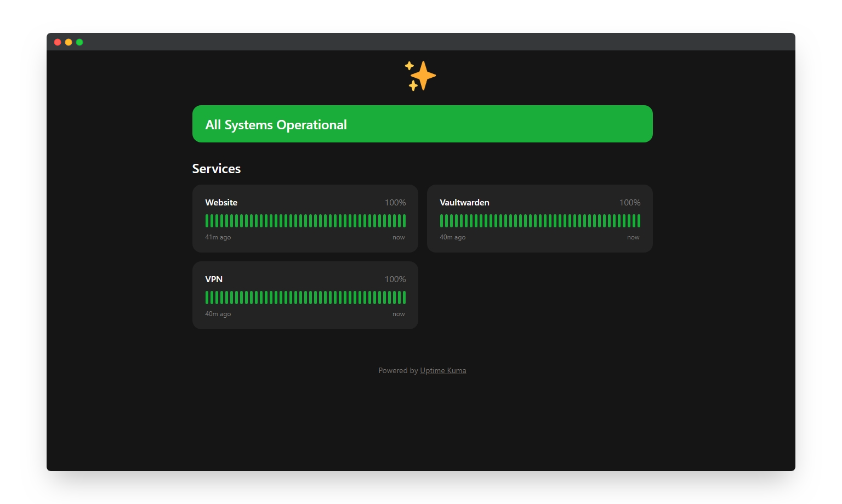Screen dimensions: 842x504
Task: Click the VPN 100% uptime badge
Action: pyautogui.click(x=395, y=279)
